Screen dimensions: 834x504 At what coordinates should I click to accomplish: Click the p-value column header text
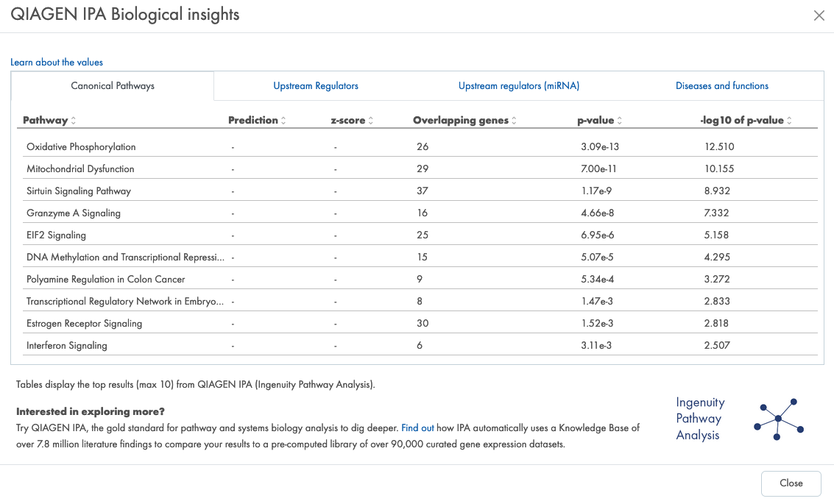tap(596, 120)
